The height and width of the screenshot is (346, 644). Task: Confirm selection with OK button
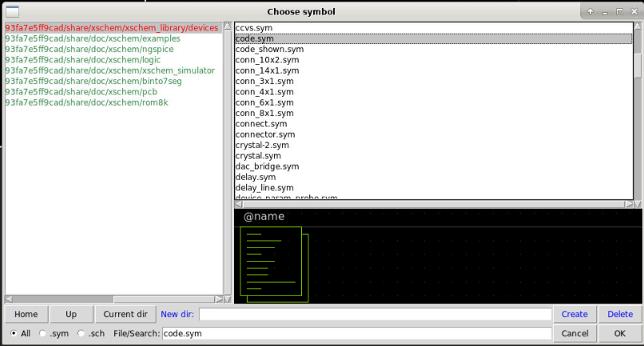pos(620,333)
